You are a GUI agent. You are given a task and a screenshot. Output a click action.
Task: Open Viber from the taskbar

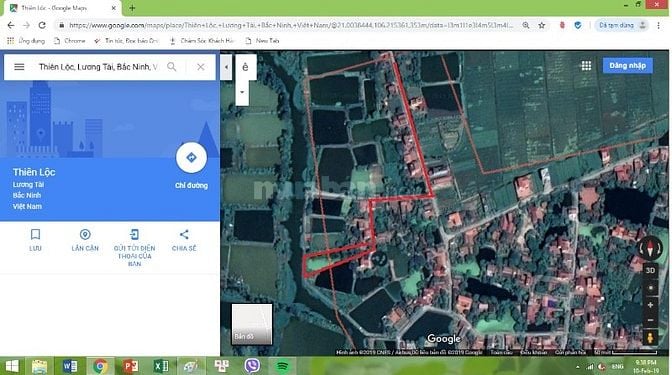click(x=252, y=366)
